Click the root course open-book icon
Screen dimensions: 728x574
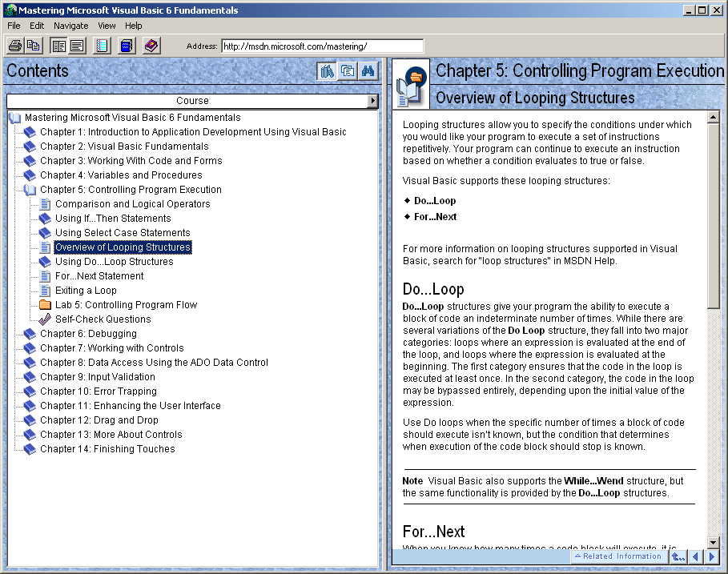[15, 118]
